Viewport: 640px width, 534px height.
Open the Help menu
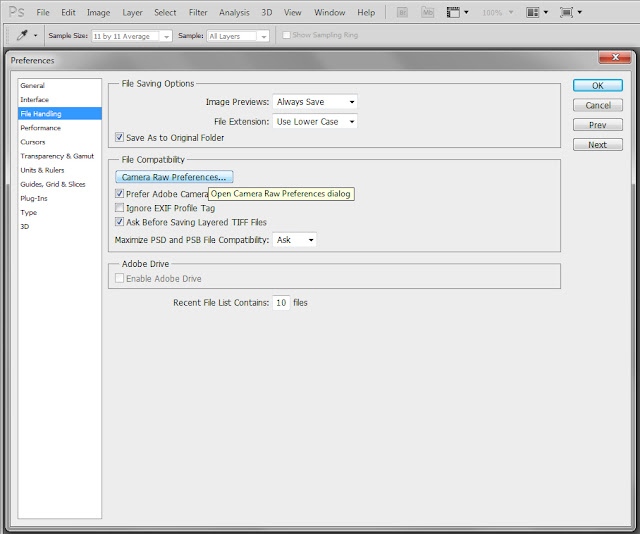(366, 13)
